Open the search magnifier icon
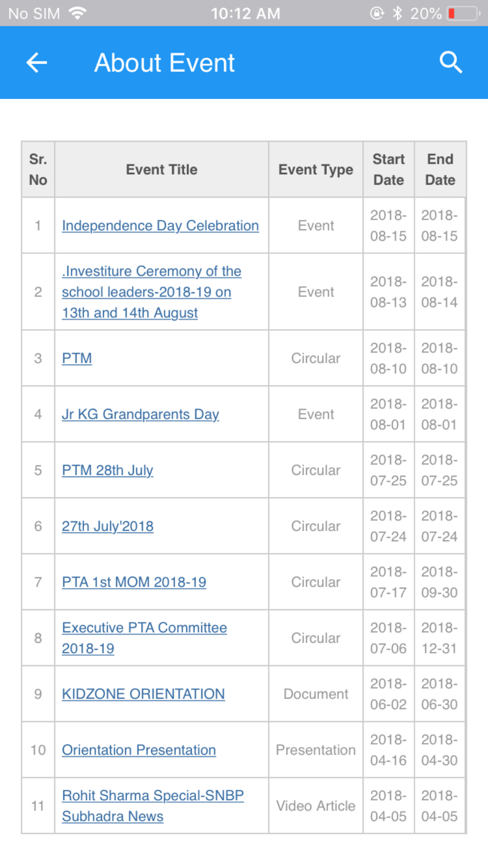The image size is (488, 868). pos(450,62)
